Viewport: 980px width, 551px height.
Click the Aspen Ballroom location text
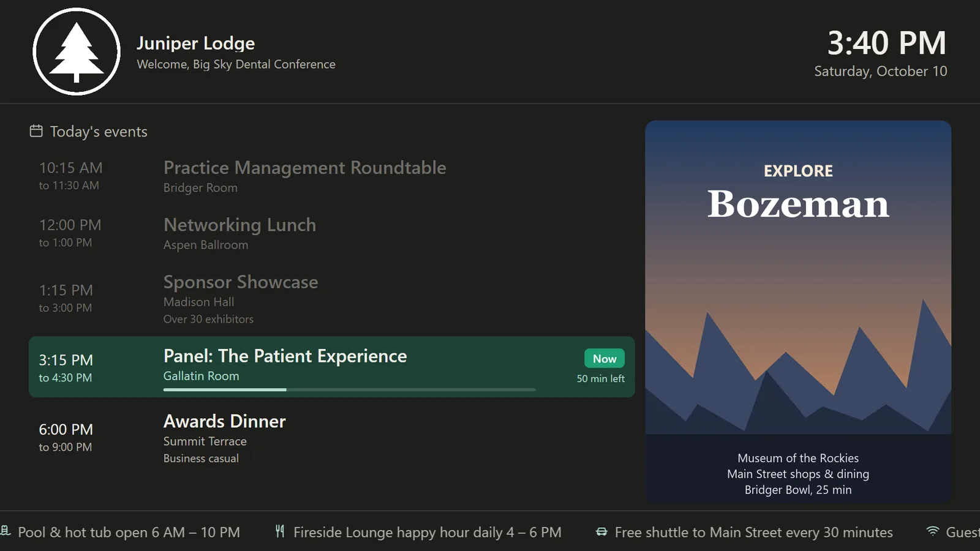click(x=206, y=245)
